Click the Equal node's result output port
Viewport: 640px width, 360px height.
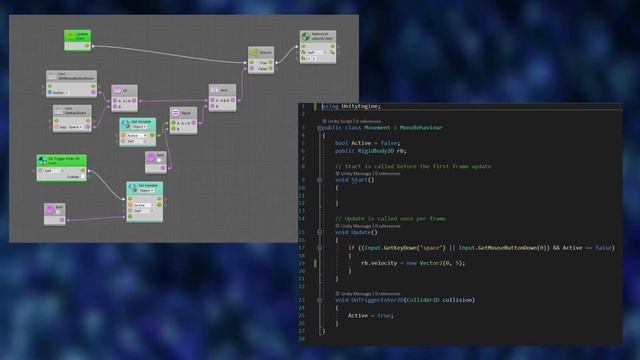(x=193, y=122)
